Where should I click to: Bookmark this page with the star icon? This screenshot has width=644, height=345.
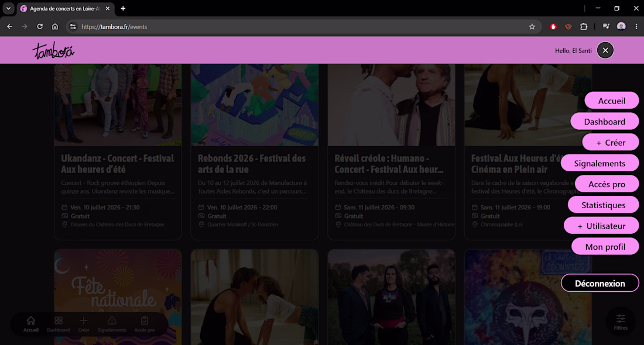pyautogui.click(x=532, y=27)
